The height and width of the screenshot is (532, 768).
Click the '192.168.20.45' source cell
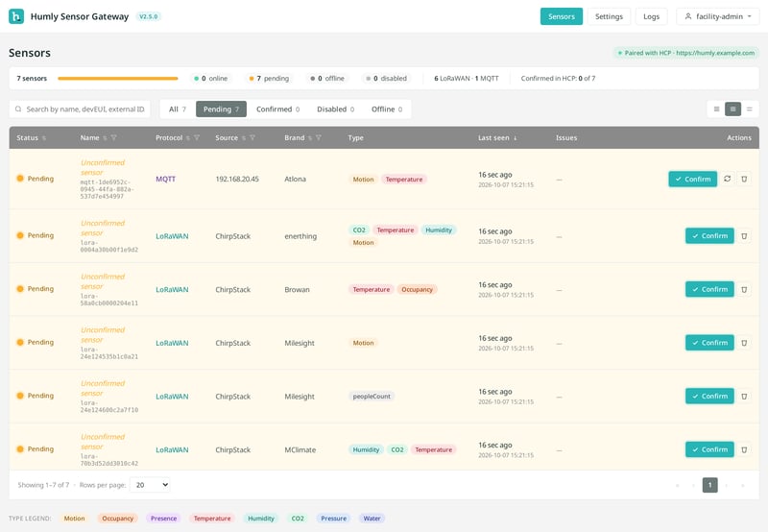[237, 179]
